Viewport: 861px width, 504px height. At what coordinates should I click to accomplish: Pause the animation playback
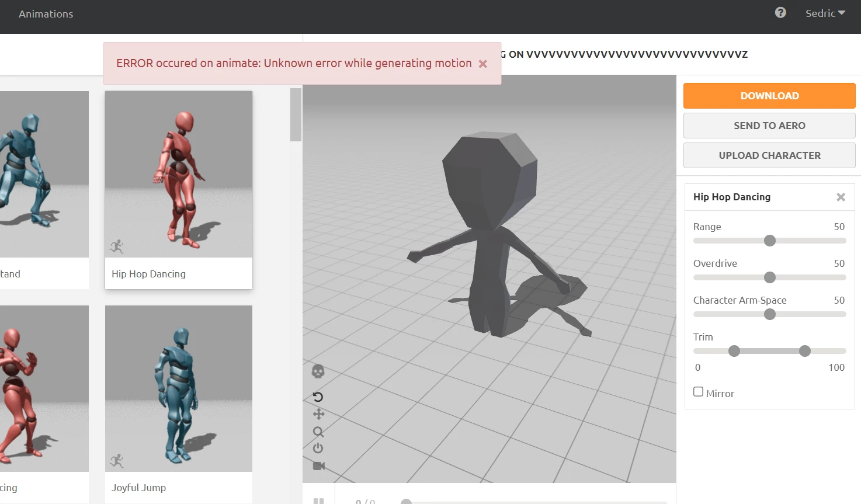click(318, 501)
